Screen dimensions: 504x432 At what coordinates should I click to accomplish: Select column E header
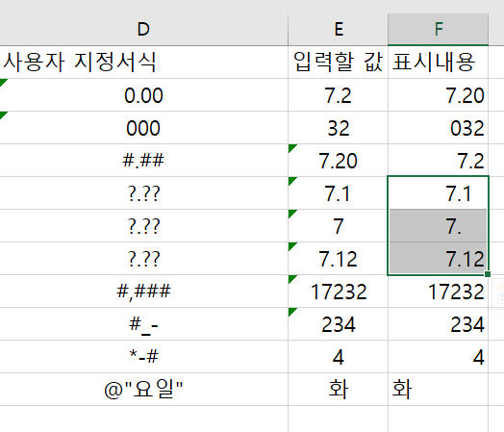click(x=339, y=30)
